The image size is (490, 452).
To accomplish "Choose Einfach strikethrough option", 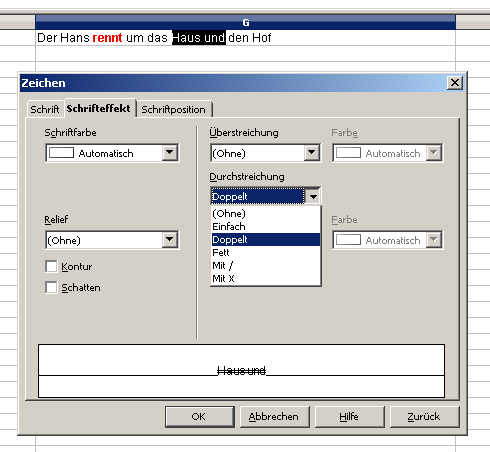I will pyautogui.click(x=266, y=226).
